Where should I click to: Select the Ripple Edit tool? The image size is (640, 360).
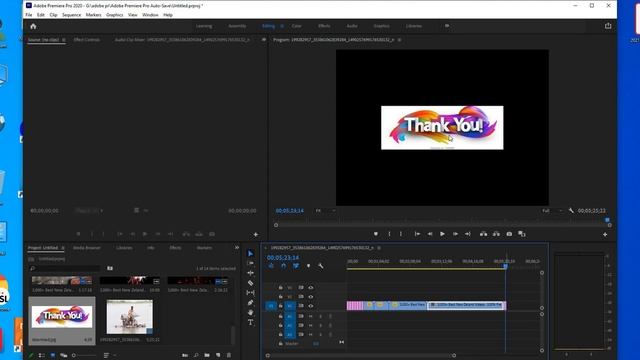(x=251, y=273)
